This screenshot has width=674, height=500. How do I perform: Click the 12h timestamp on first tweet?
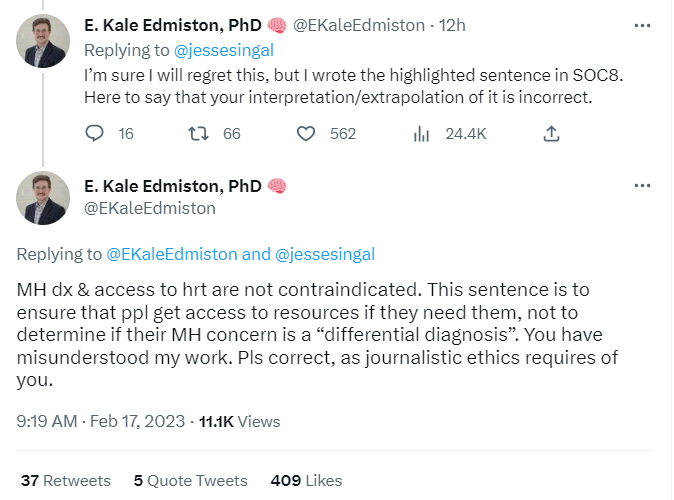(x=453, y=25)
